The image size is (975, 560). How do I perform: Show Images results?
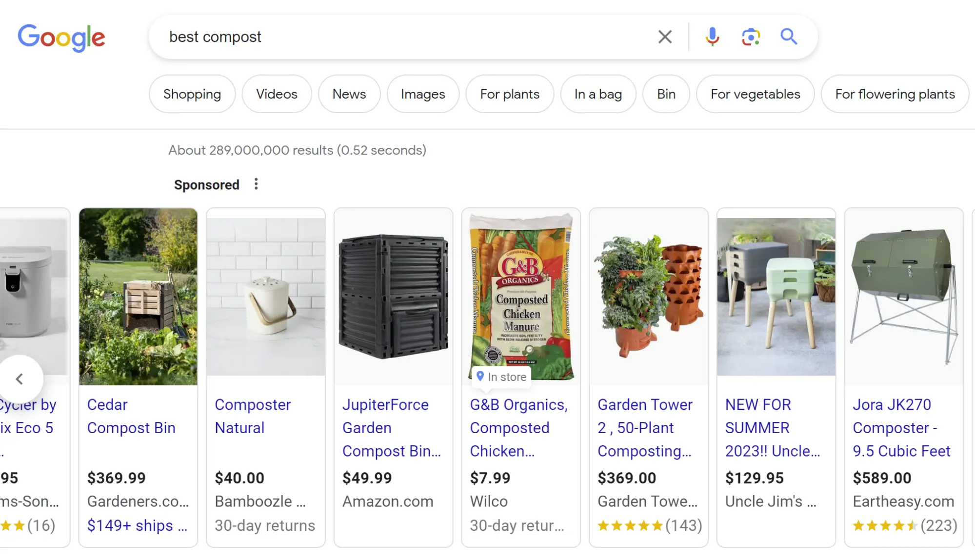(422, 94)
